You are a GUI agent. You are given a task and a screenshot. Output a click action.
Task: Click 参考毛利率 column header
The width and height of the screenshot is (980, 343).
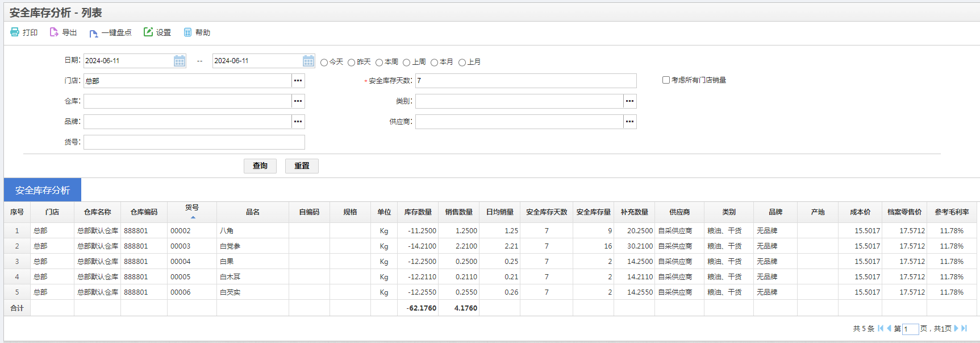tap(952, 212)
